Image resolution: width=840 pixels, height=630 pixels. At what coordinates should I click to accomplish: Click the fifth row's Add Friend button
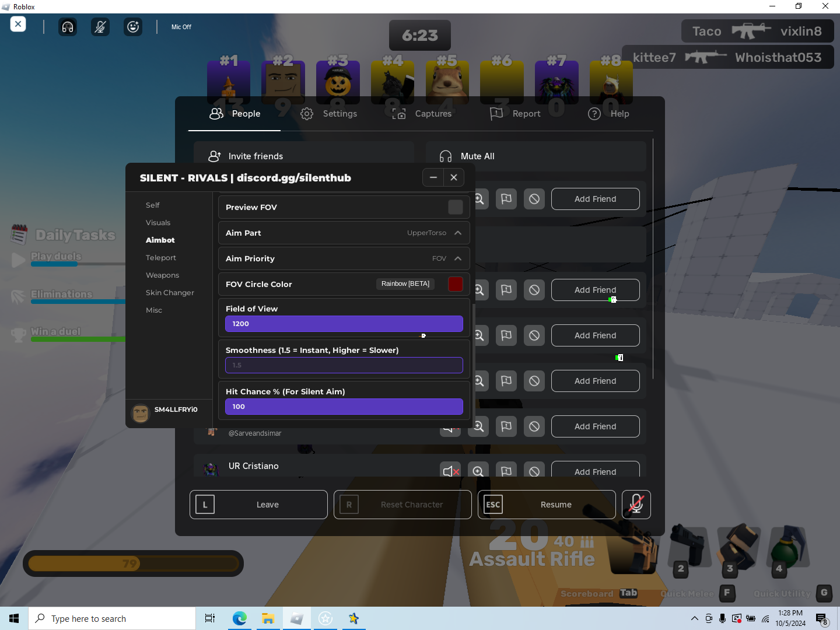pos(596,381)
